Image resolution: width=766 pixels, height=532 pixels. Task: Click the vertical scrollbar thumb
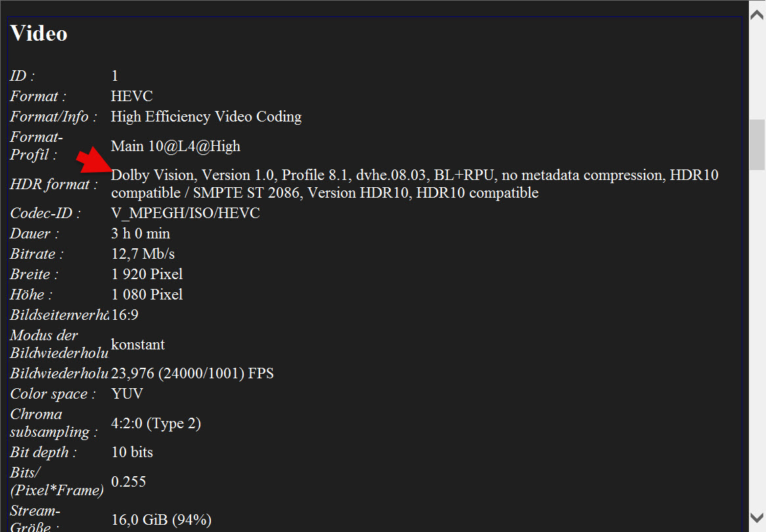(757, 144)
